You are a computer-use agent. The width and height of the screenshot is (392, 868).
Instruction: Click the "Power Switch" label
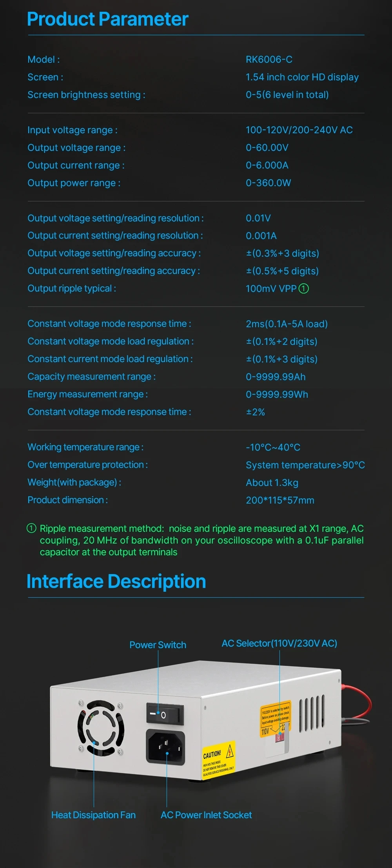point(158,645)
